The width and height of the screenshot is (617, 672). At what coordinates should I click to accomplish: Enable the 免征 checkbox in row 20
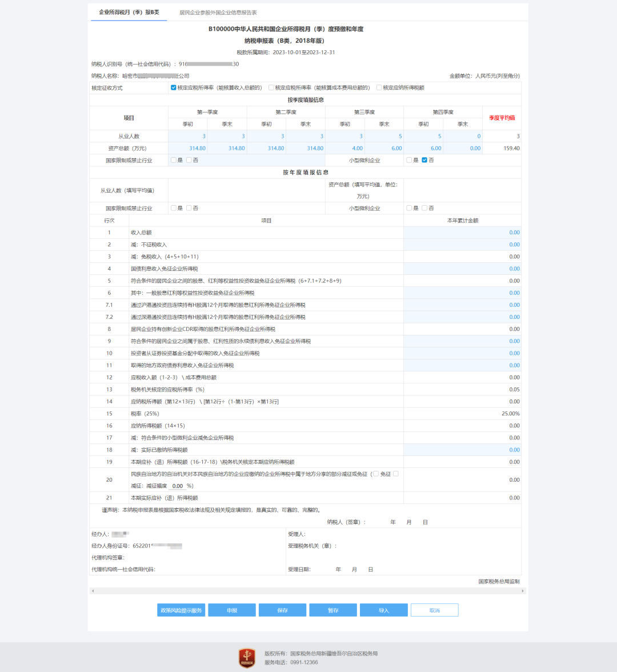coord(376,474)
